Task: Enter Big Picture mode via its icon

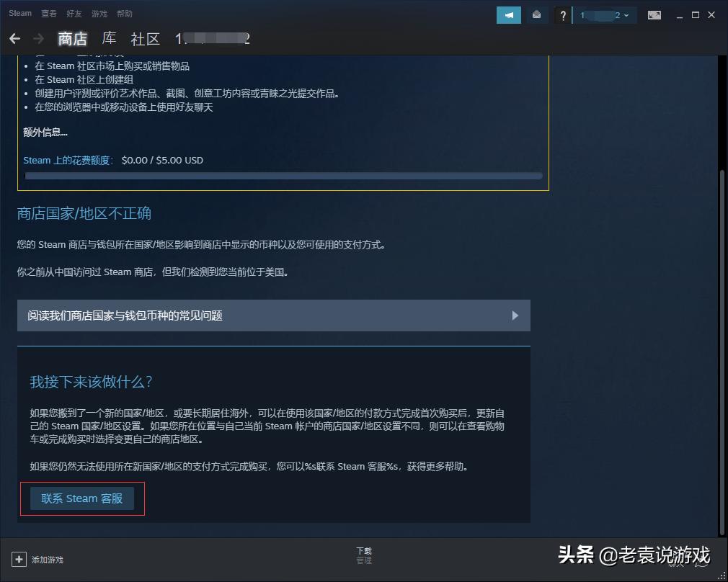Action: pos(654,14)
